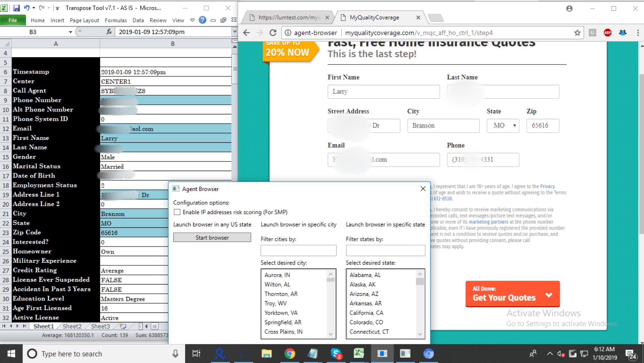Open Skype from the taskbar
Screen dimensions: 644x363
click(336, 354)
